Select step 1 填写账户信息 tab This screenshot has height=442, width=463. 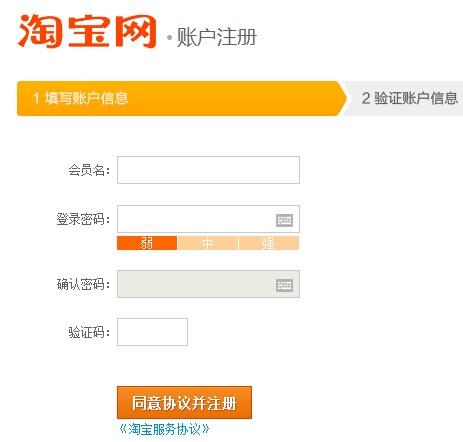pos(182,98)
